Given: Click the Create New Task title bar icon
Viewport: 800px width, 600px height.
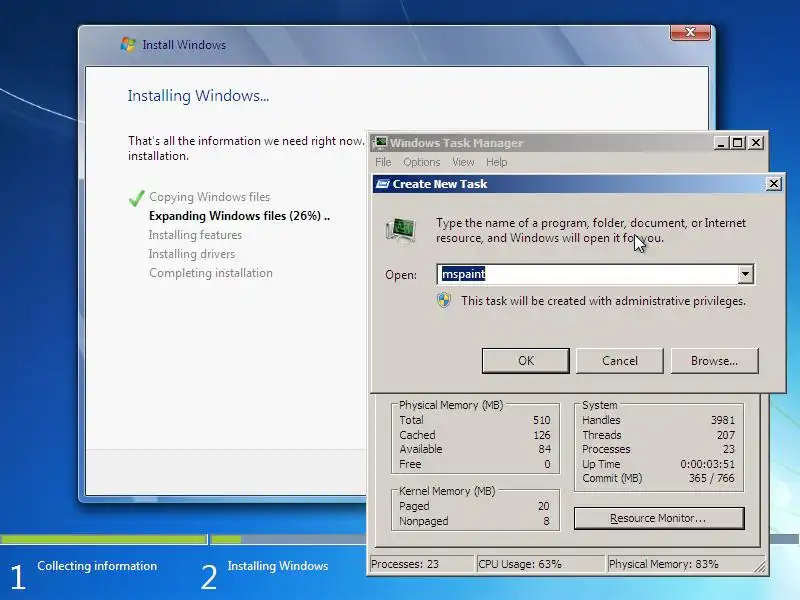Looking at the screenshot, I should coord(383,184).
